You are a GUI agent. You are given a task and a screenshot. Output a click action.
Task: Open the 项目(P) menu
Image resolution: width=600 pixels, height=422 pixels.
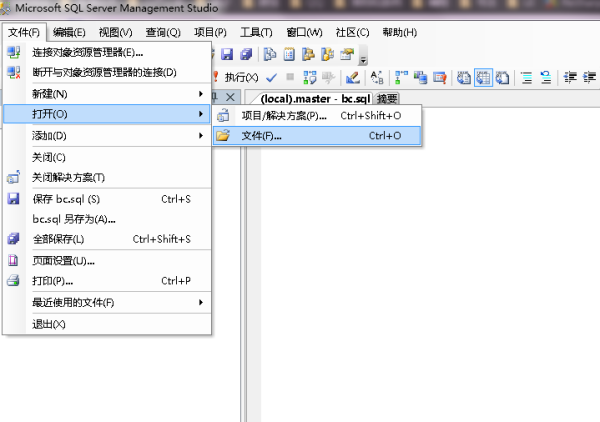click(210, 33)
